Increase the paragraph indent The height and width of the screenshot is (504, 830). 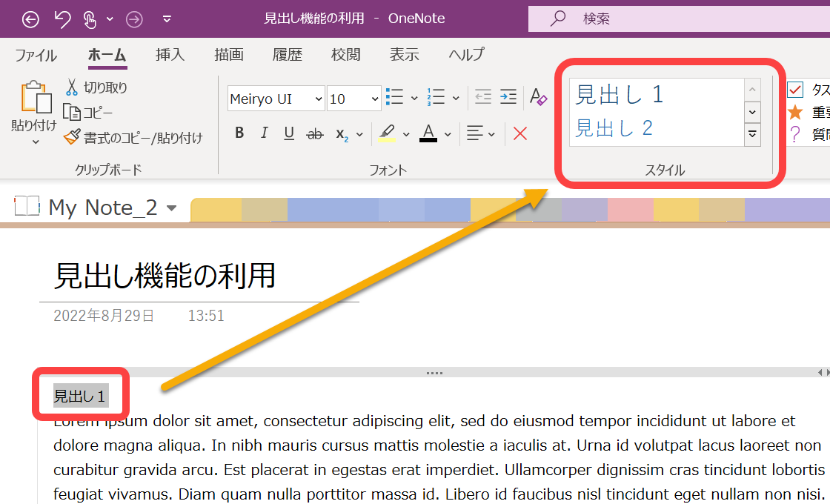pos(508,96)
